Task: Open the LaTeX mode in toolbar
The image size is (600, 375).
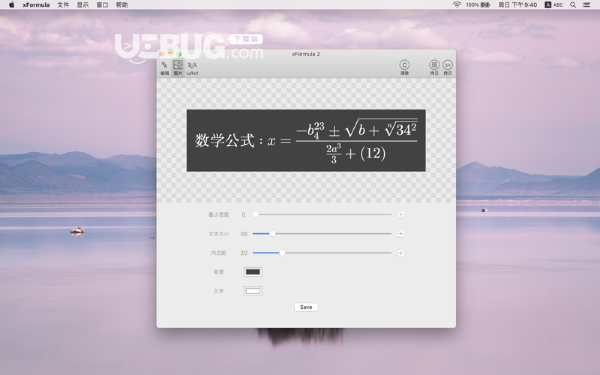Action: [192, 68]
